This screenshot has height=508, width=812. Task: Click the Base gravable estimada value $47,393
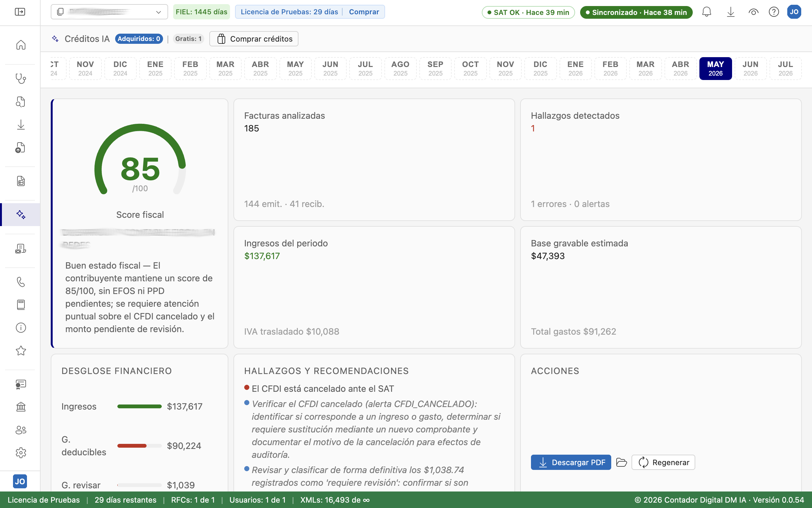(548, 256)
